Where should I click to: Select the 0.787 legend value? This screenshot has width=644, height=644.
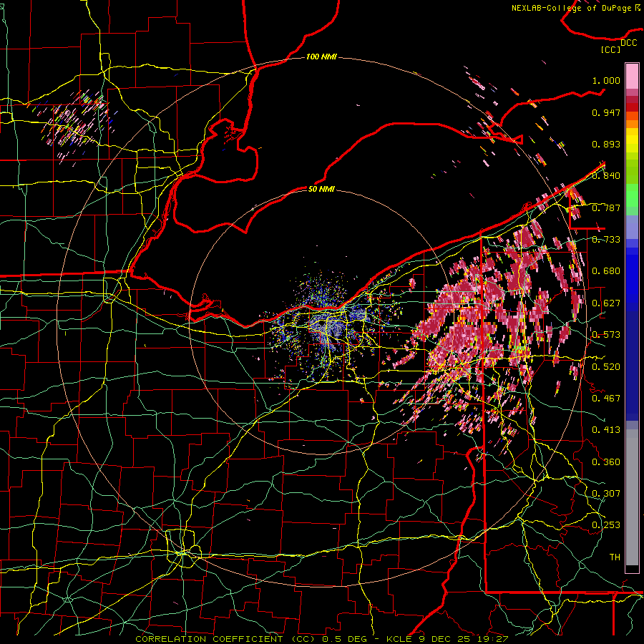606,208
